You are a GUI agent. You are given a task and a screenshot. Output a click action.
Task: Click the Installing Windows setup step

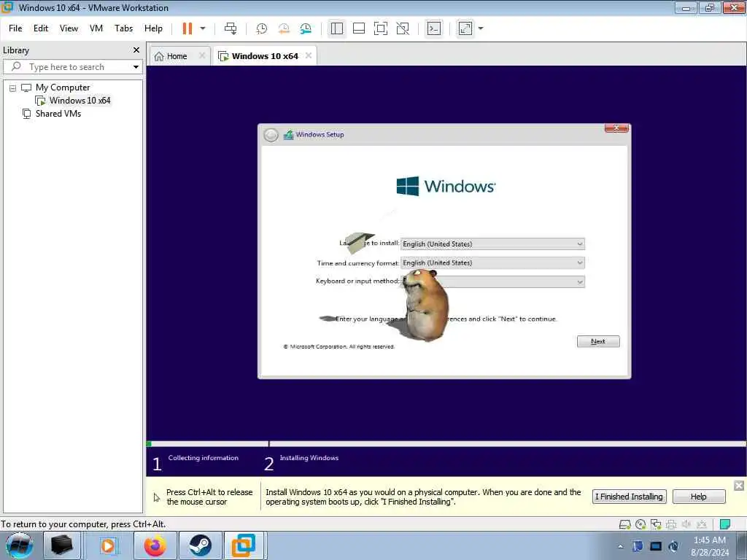point(309,458)
